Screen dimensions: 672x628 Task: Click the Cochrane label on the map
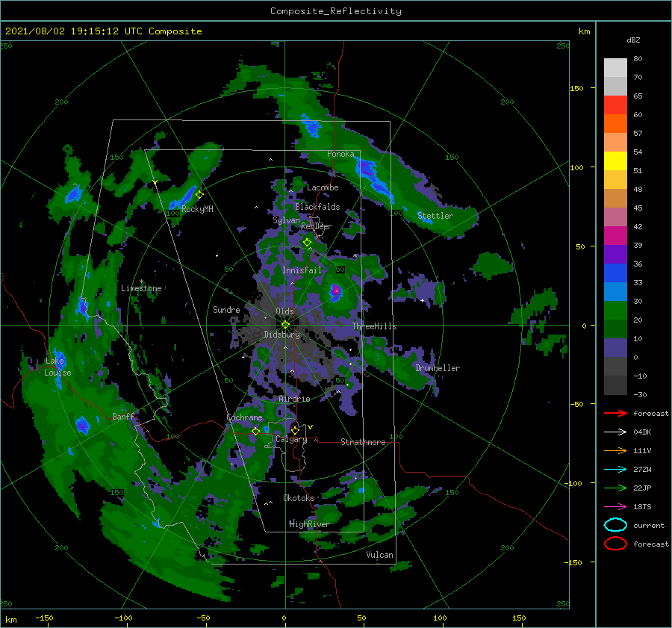tap(244, 417)
